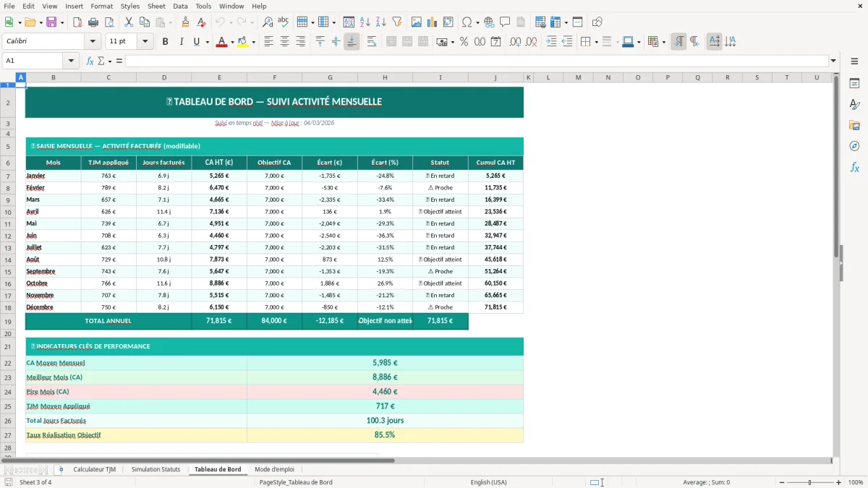The image size is (868, 488).
Task: Toggle align bottom
Action: tap(352, 42)
